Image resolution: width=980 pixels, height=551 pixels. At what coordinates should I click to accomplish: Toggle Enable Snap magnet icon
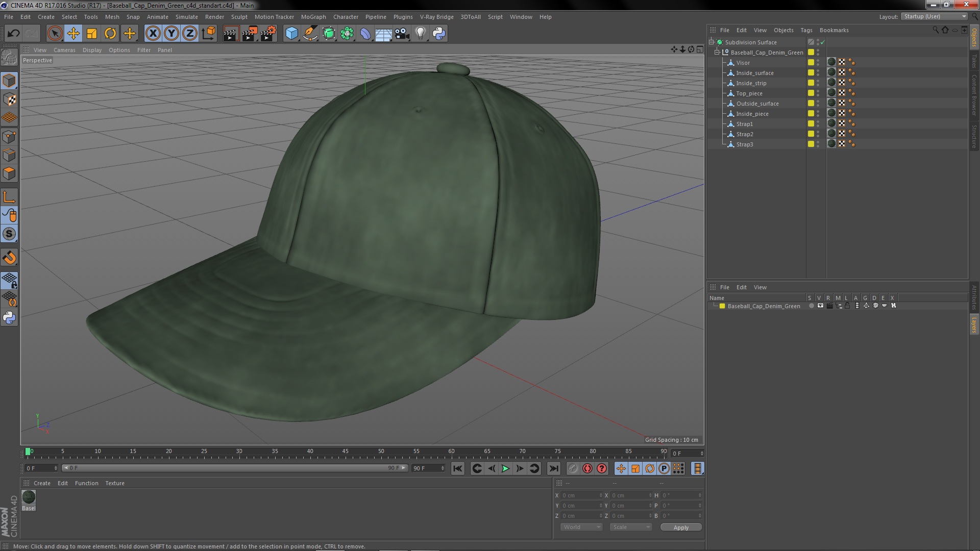[x=9, y=258]
